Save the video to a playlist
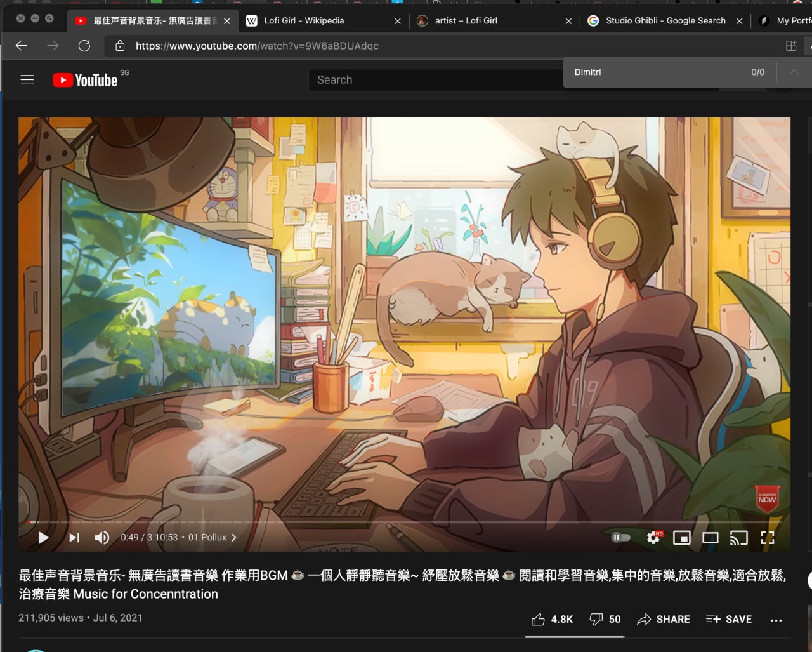This screenshot has width=812, height=652. pos(729,619)
